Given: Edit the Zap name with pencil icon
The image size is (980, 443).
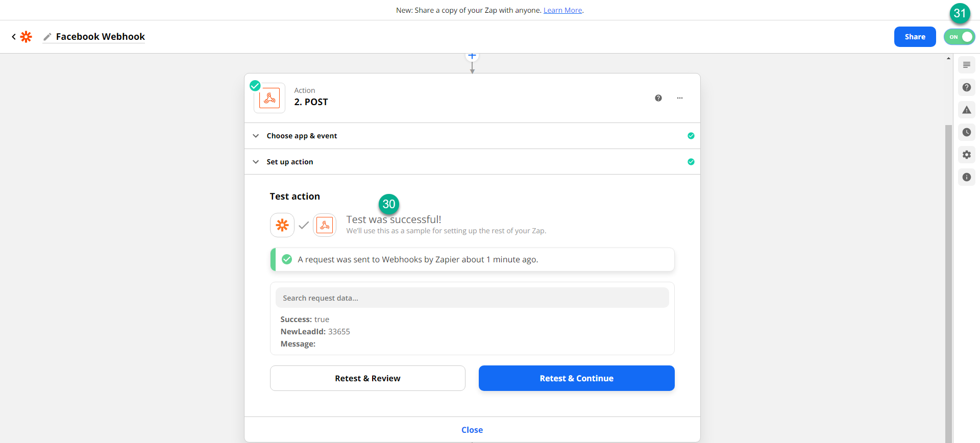Looking at the screenshot, I should point(47,37).
